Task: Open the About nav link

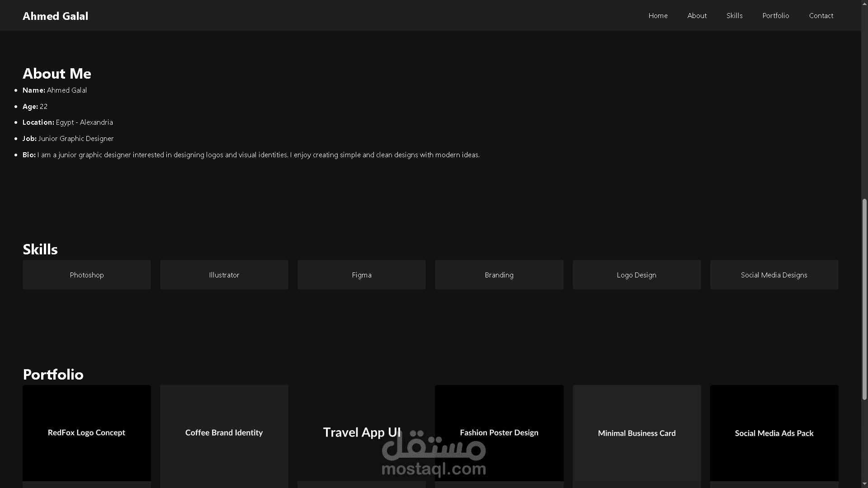Action: (x=697, y=15)
